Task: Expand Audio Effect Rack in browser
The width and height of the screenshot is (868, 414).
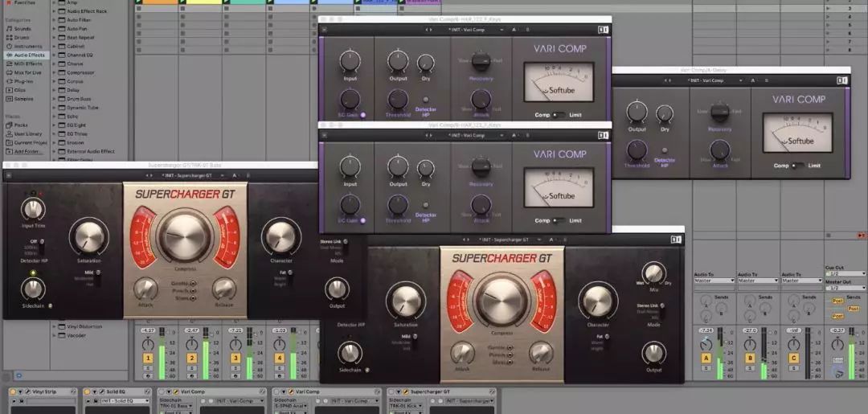Action: [x=55, y=11]
